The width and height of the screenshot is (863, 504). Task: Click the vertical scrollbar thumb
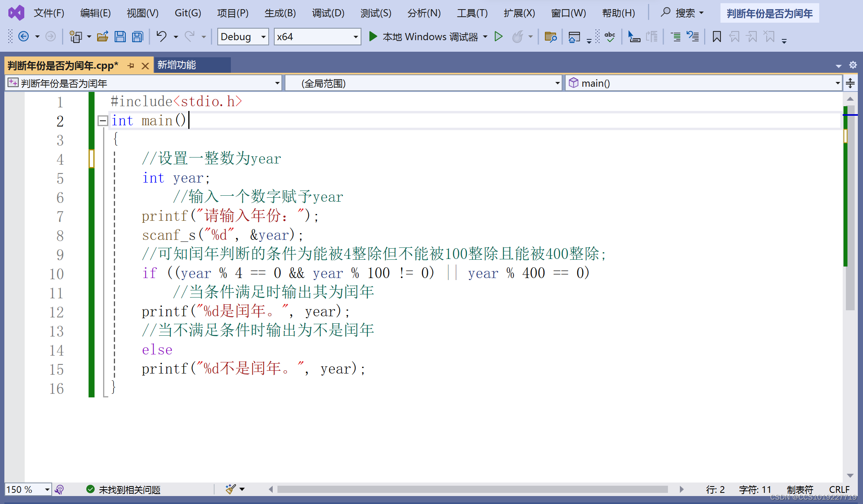[x=850, y=207]
